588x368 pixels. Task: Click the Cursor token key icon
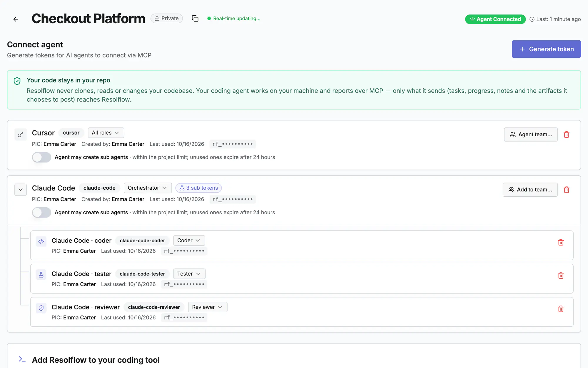click(21, 135)
